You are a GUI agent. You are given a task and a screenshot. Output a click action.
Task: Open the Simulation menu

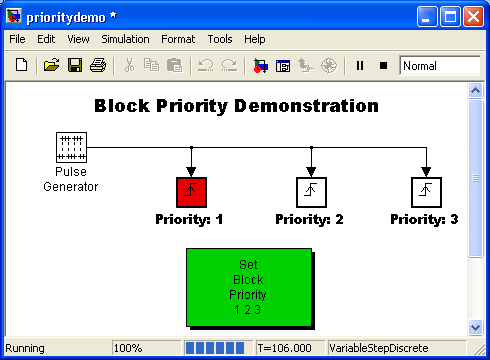point(125,39)
